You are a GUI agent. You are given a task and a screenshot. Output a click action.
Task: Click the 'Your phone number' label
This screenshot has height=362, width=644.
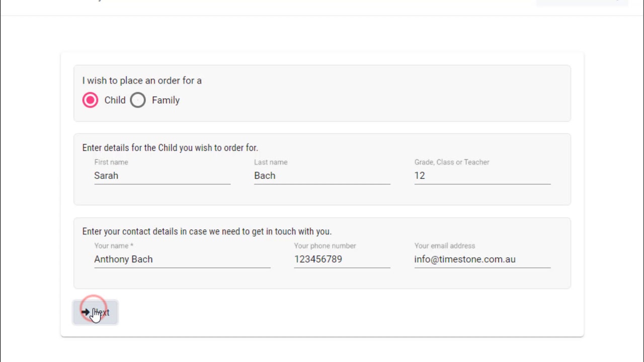325,246
